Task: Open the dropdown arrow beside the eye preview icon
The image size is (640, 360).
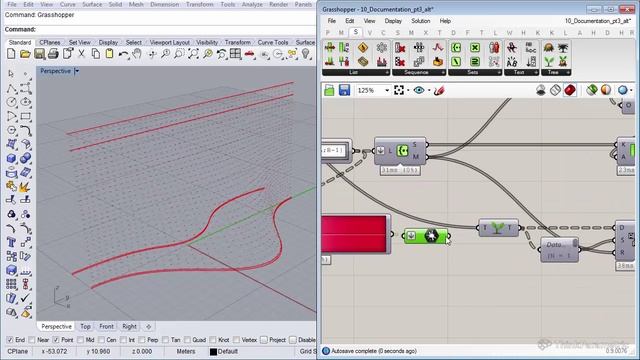Action: [x=429, y=90]
